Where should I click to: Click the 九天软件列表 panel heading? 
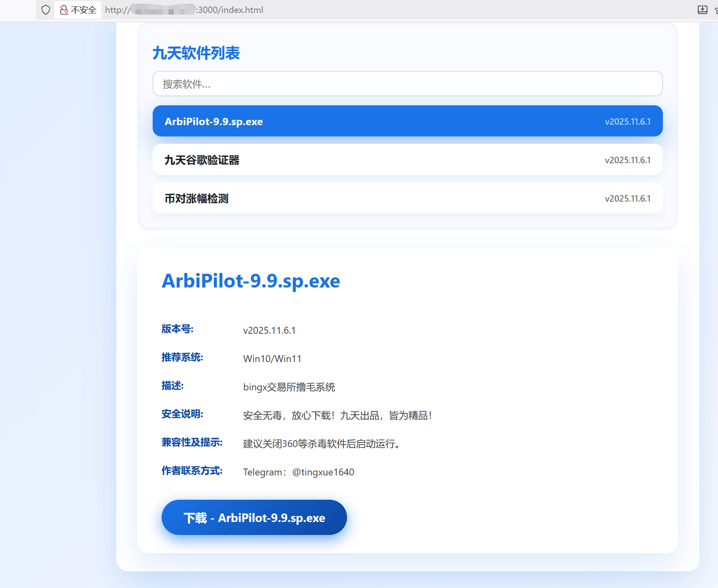[x=196, y=52]
